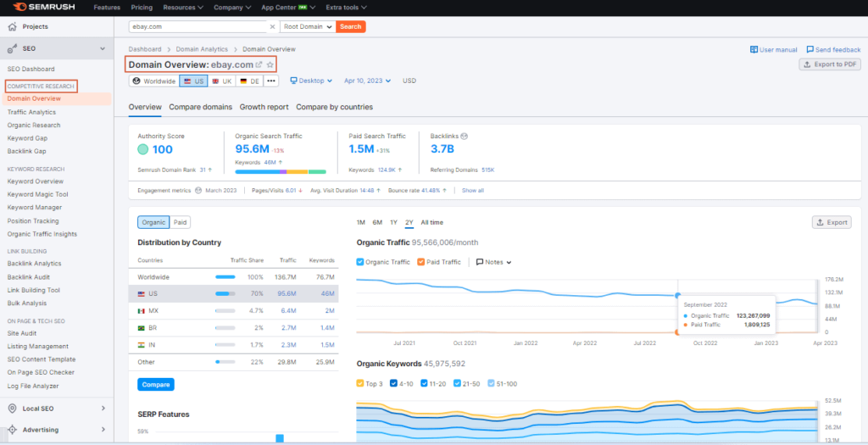
Task: Click the Show all engagement link
Action: coord(473,191)
